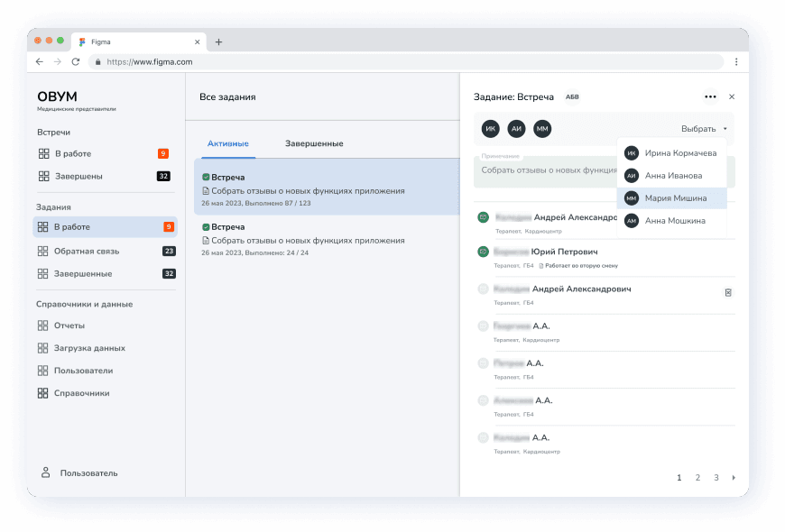The image size is (785, 532).
Task: Choose Анна Иванова from dropdown
Action: (672, 176)
